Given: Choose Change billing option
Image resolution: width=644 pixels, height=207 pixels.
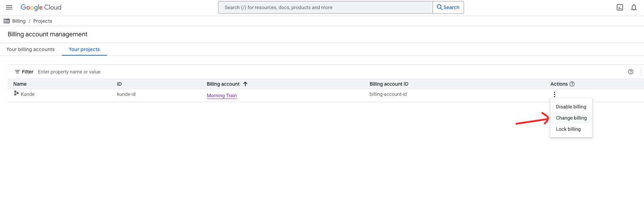Looking at the screenshot, I should 571,118.
